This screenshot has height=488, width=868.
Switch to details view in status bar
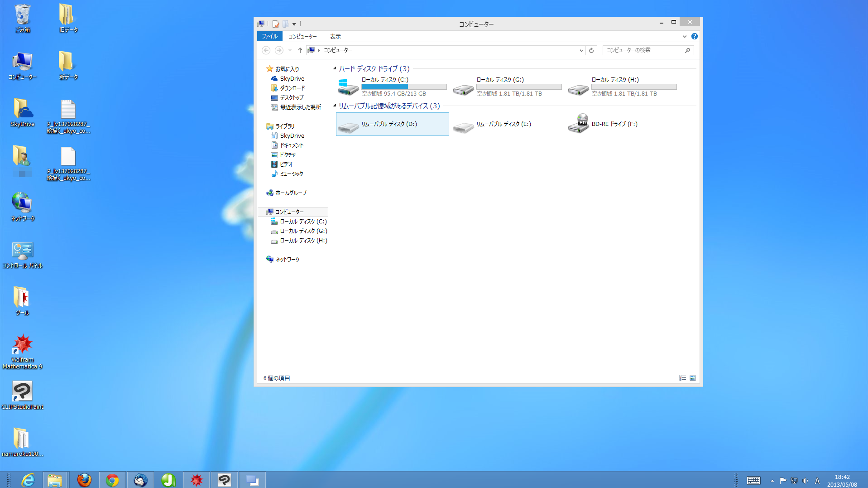(682, 378)
